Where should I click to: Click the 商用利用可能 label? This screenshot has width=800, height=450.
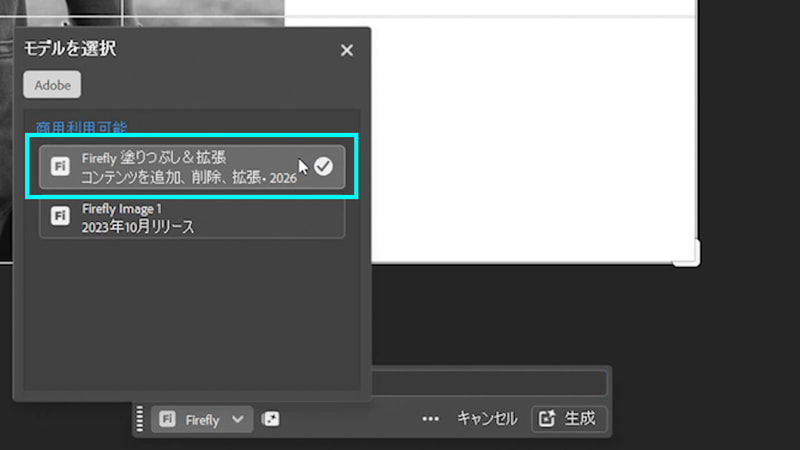coord(81,127)
